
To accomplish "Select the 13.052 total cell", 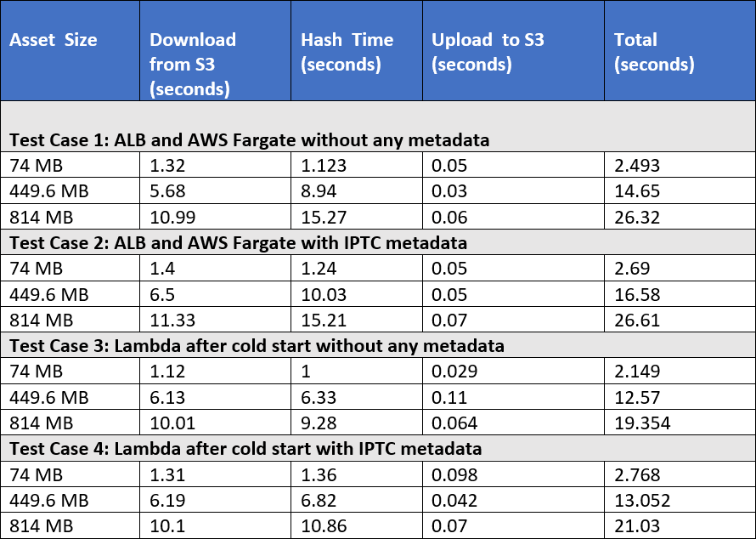I will (x=680, y=500).
